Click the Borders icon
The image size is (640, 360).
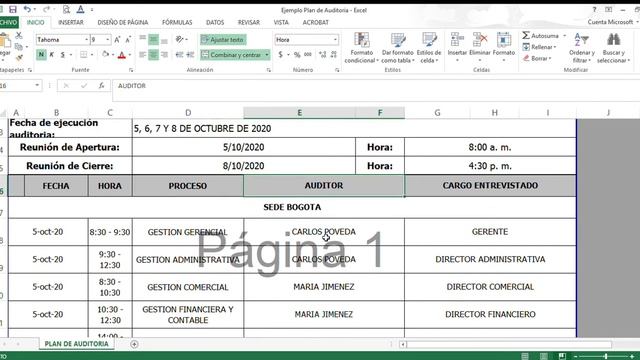tap(84, 54)
